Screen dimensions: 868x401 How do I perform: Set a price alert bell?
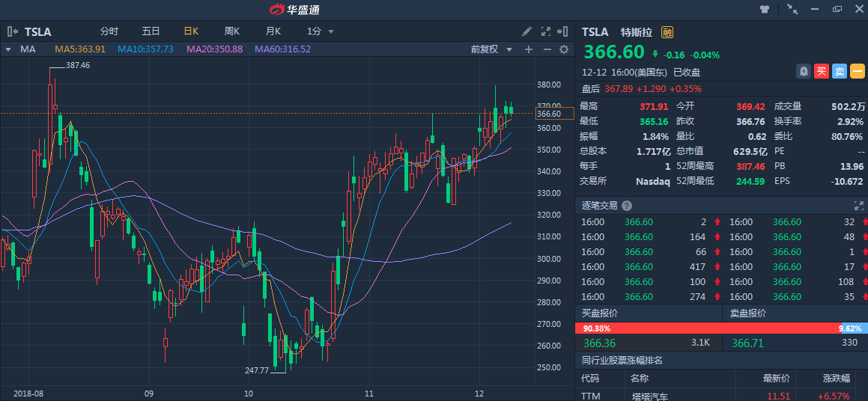coord(804,72)
